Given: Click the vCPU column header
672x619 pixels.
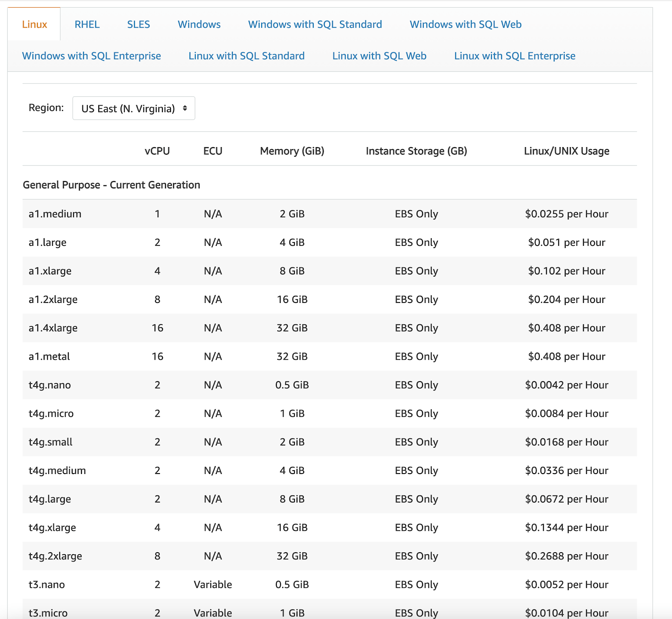Looking at the screenshot, I should coord(157,151).
